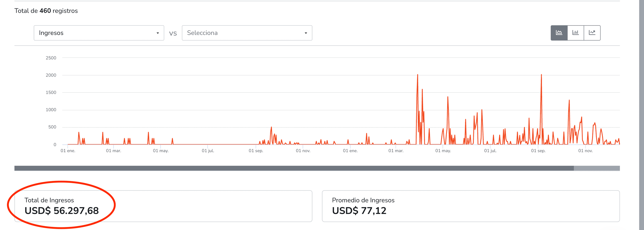Click the light end of range scrollbar
The image size is (644, 230).
[597, 168]
